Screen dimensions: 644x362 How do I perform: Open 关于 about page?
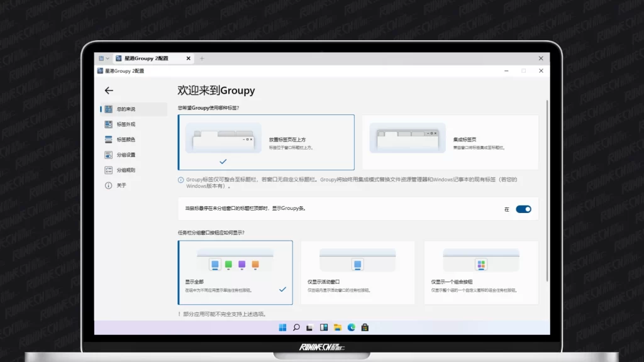coord(121,185)
